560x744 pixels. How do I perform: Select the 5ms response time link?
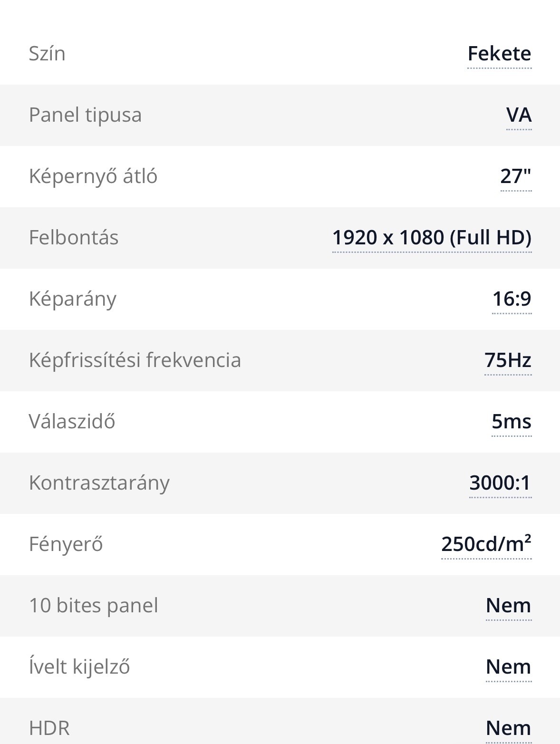pos(511,422)
